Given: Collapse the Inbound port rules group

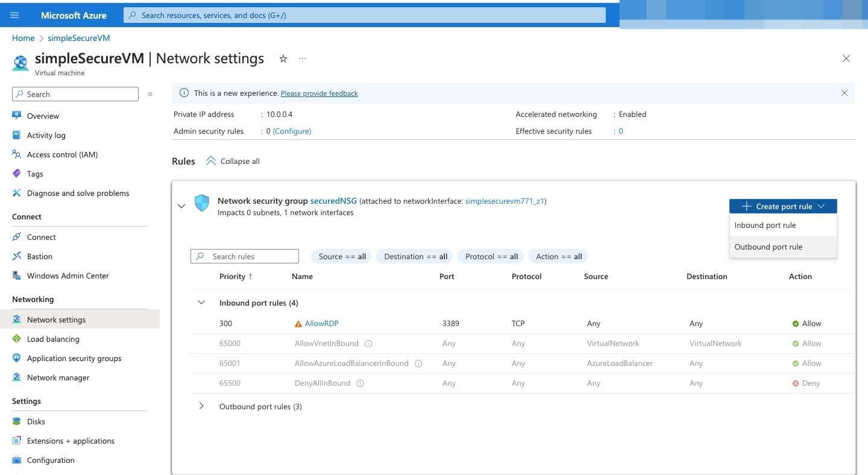Looking at the screenshot, I should click(201, 303).
